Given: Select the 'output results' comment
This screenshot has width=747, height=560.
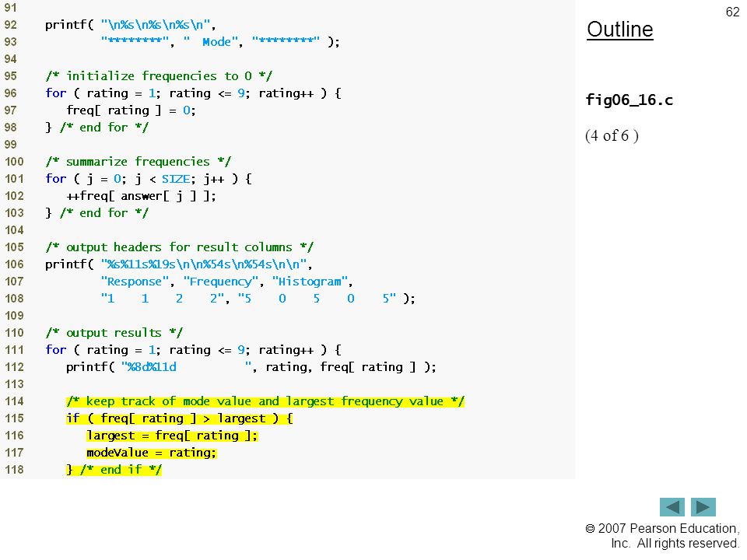Looking at the screenshot, I should pos(114,333).
